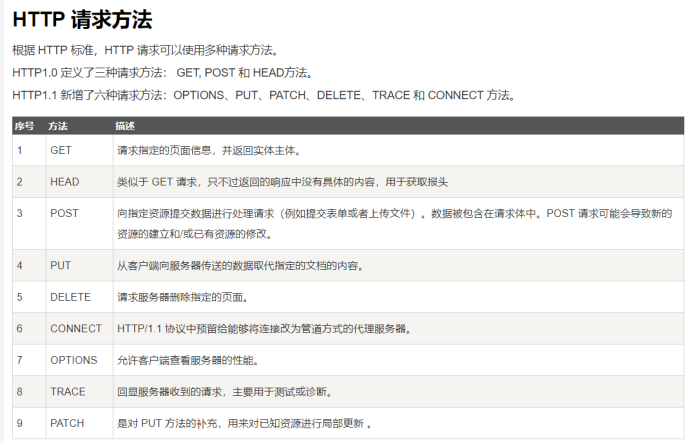
Task: Click the heading 'HTTP 请求方法'
Action: point(82,20)
